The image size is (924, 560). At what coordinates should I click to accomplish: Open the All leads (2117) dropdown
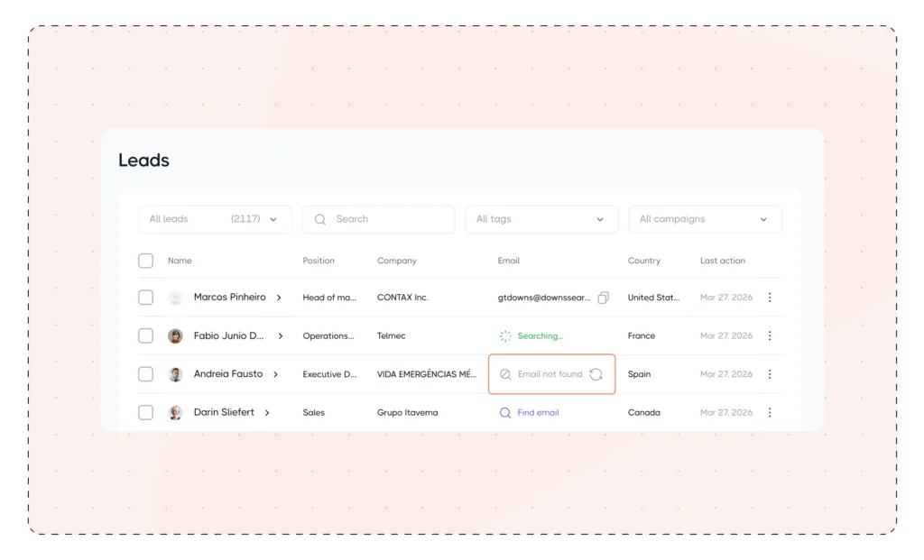coord(215,219)
